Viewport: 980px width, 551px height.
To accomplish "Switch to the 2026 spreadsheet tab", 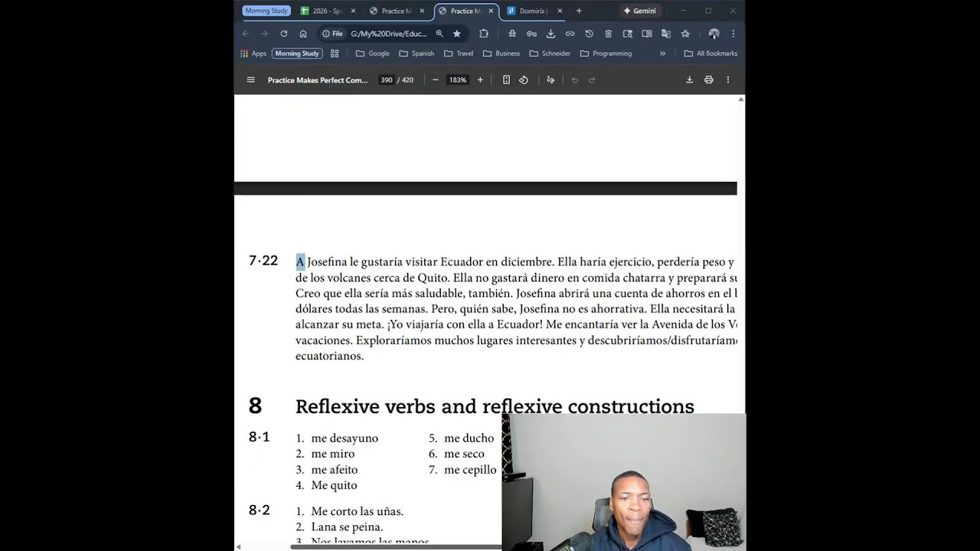I will click(x=328, y=11).
